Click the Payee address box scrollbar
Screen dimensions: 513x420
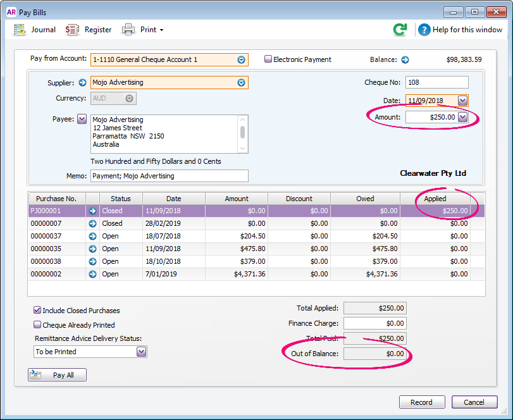[x=243, y=133]
